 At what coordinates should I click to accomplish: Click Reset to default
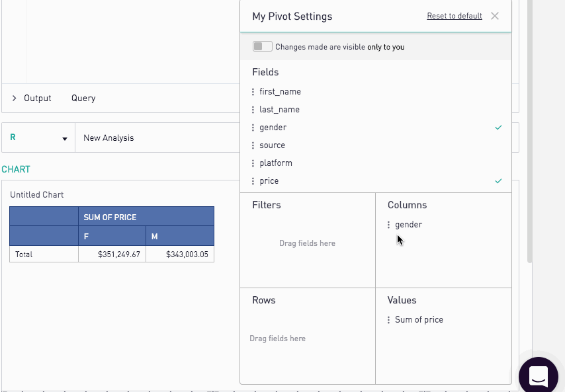click(x=454, y=16)
